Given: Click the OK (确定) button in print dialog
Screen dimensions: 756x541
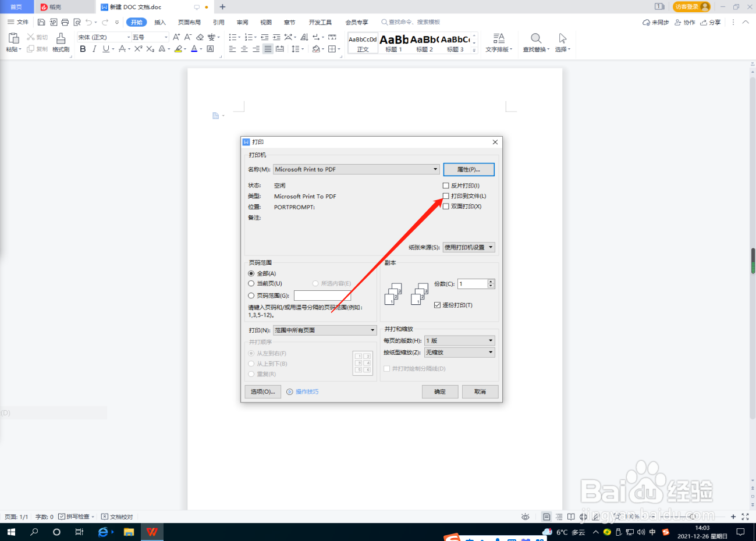Looking at the screenshot, I should (440, 391).
